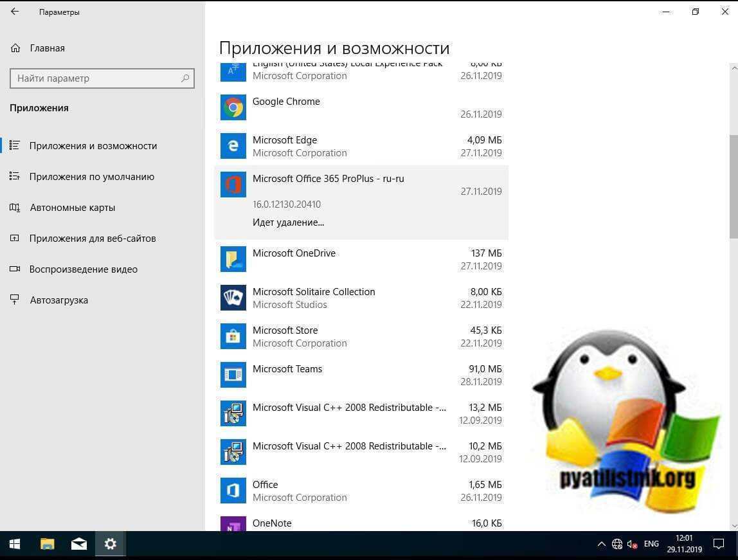The width and height of the screenshot is (738, 560).
Task: Select the Воспроизведение видео video playback icon
Action: tap(15, 269)
